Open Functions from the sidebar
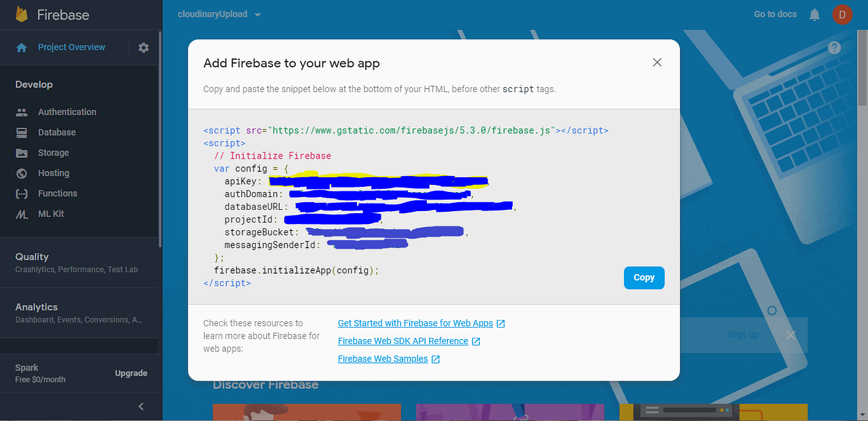The height and width of the screenshot is (421, 868). [58, 193]
